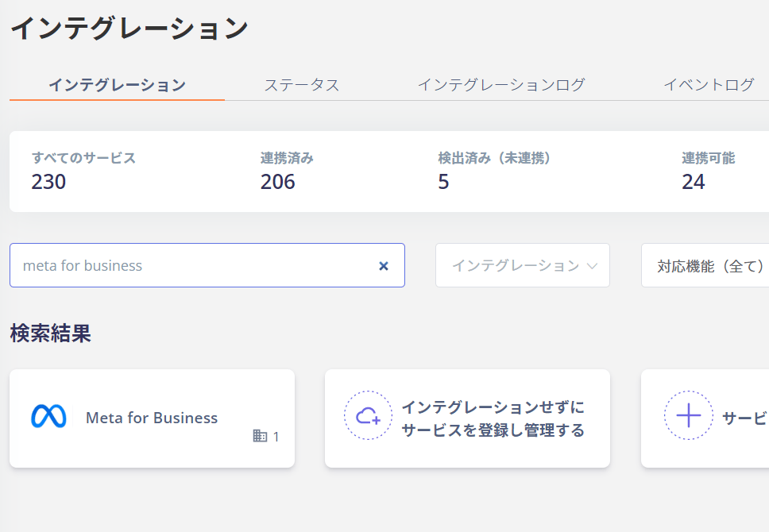Click the Meta logo icon
The width and height of the screenshot is (769, 532).
click(48, 417)
